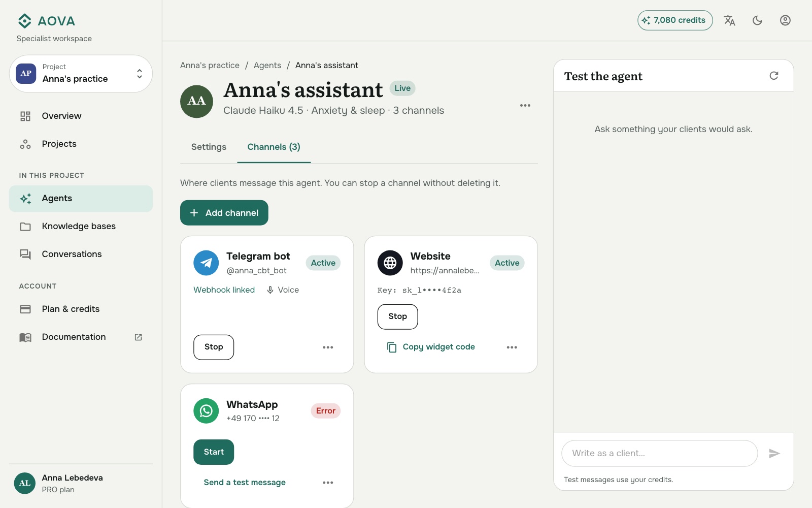
Task: Open Knowledge bases in the sidebar
Action: 81,227
